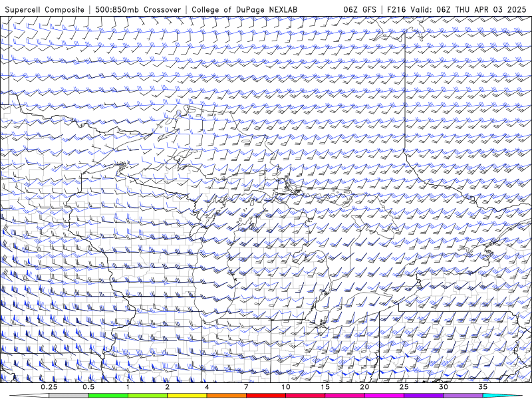Screen dimensions: 532x399
Task: Click the "35" legend value
Action: tap(483, 387)
